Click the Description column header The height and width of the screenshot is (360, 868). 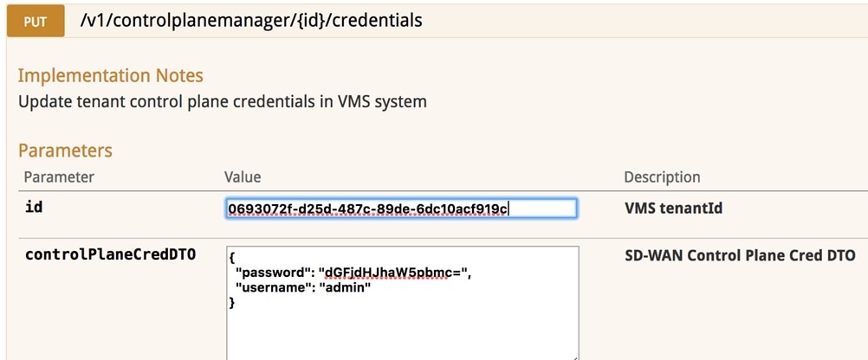click(x=662, y=177)
